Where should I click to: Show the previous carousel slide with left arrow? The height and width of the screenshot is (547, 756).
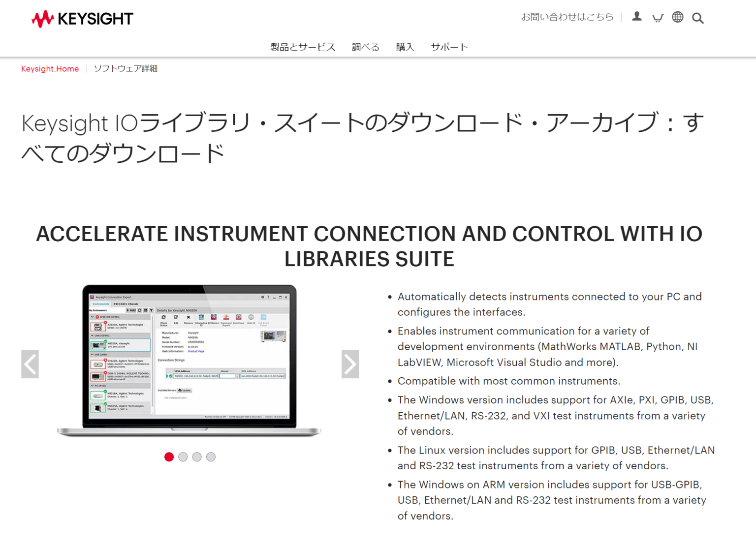click(x=30, y=364)
